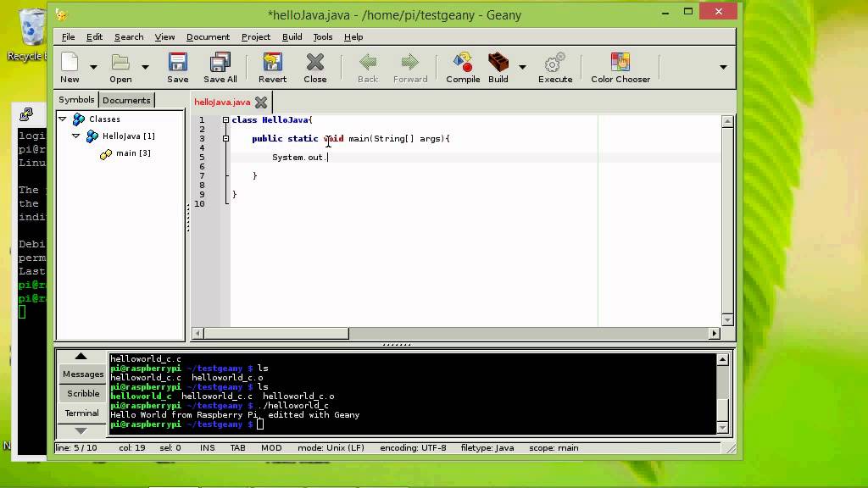The width and height of the screenshot is (868, 488).
Task: Click editor horizontal scrollbar right arrow
Action: click(x=714, y=333)
